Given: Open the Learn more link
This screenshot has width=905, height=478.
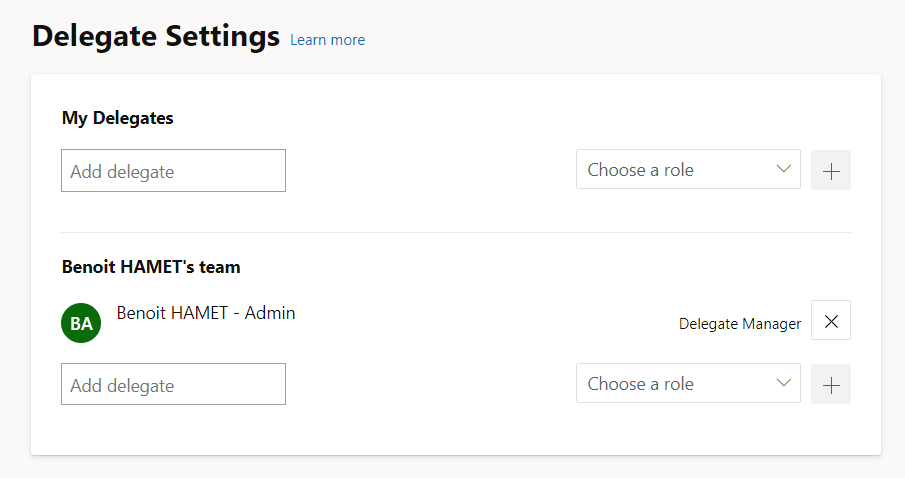Looking at the screenshot, I should [327, 40].
